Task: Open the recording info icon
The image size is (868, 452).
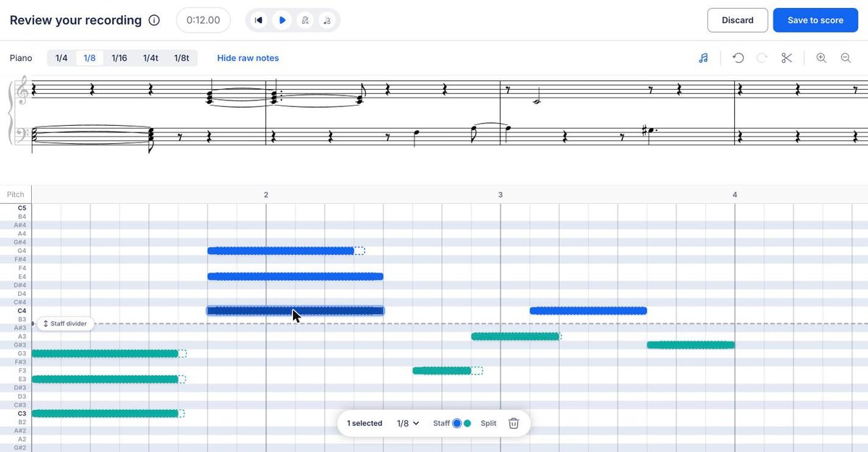Action: 154,20
